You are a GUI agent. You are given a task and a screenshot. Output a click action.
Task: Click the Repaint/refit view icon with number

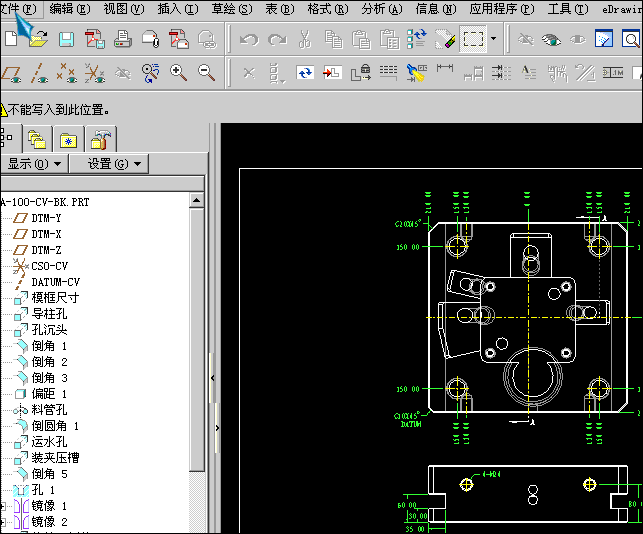tap(150, 73)
